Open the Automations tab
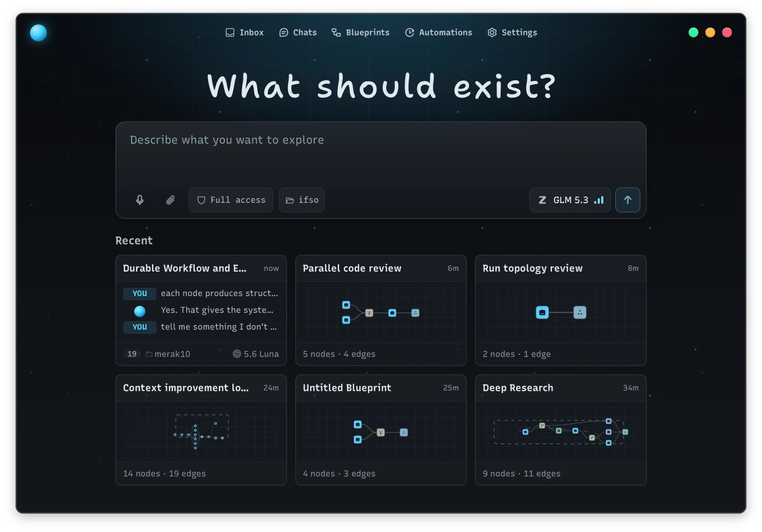The height and width of the screenshot is (532, 762). click(439, 33)
